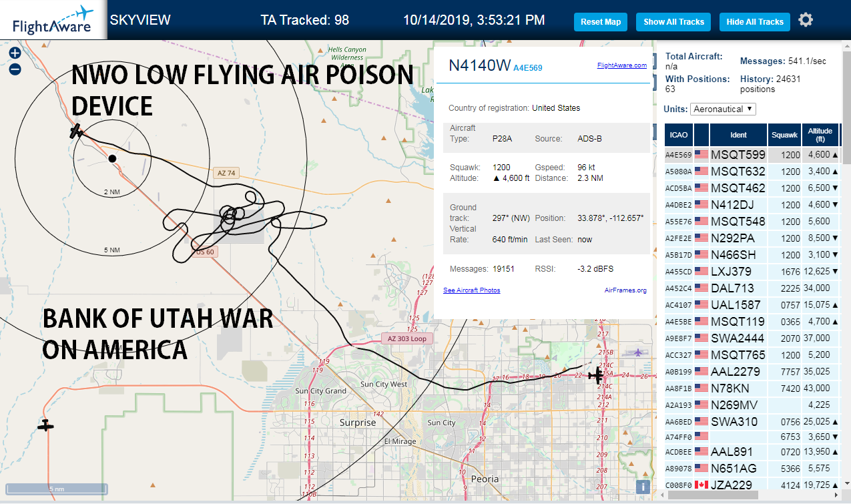Select MSQT462 aircraft row

tap(752, 188)
